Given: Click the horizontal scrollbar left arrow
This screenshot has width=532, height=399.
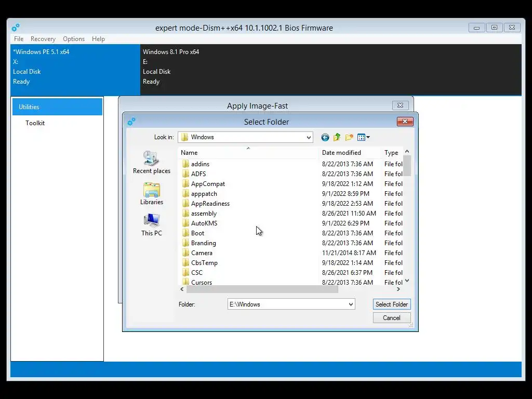Looking at the screenshot, I should [182, 289].
